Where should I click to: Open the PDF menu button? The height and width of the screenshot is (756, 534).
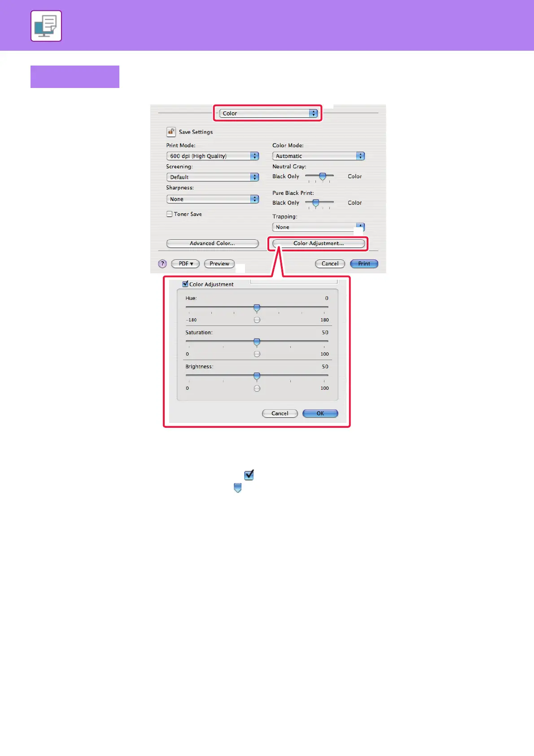click(185, 264)
